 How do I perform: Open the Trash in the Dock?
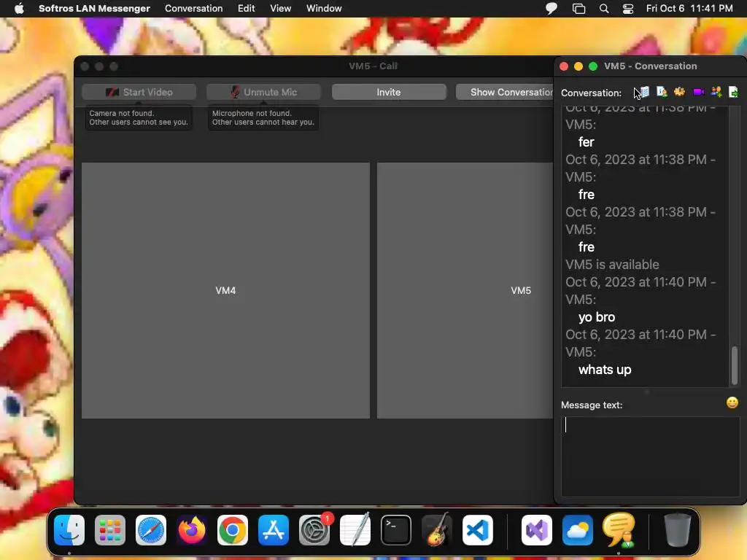[678, 530]
